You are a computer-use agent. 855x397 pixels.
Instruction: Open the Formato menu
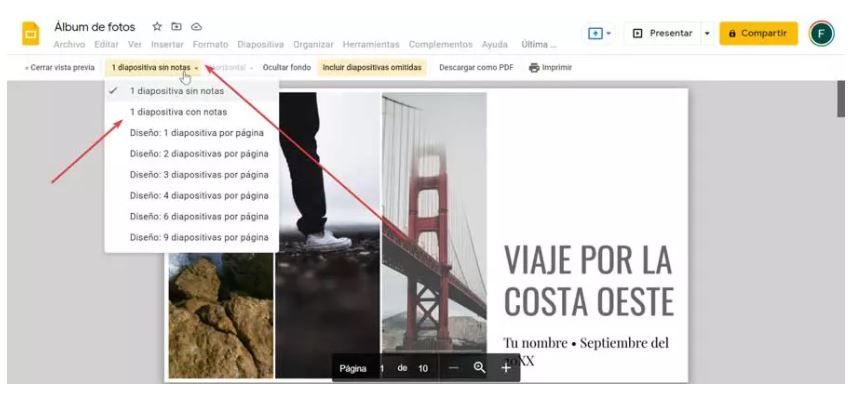pos(210,45)
